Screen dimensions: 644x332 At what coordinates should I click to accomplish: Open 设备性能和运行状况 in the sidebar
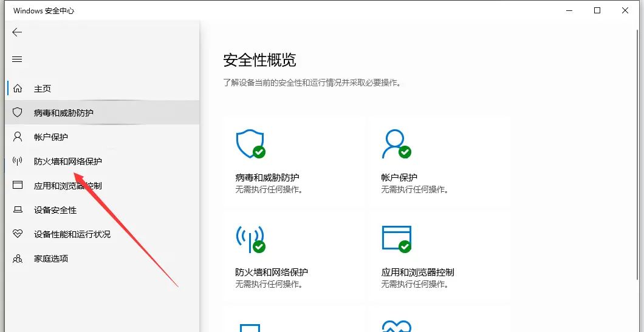click(102, 234)
